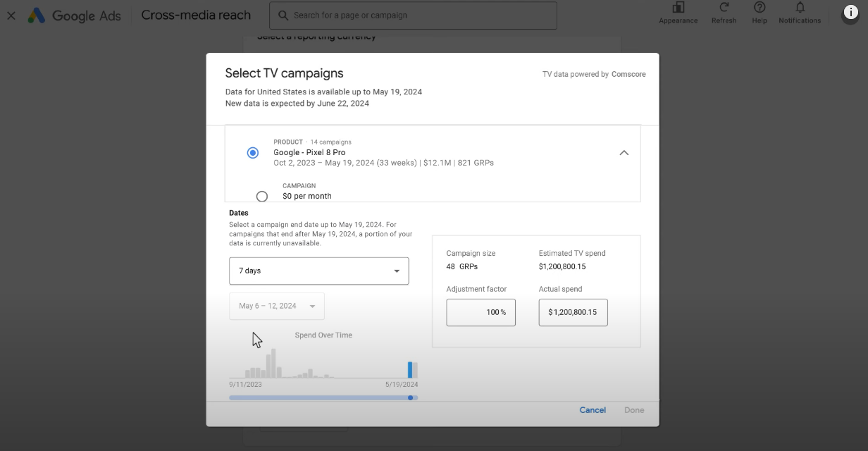Screen dimensions: 868x451
Task: Click the Select TV campaigns heading
Action: (284, 73)
